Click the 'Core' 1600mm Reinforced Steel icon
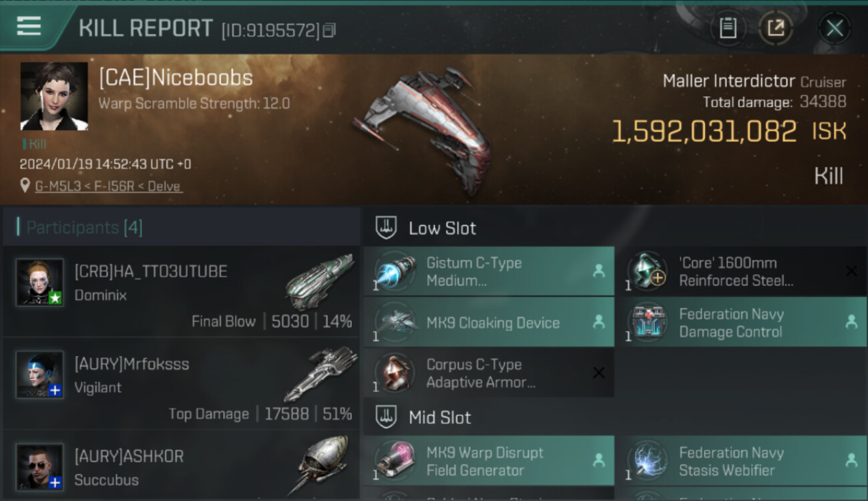Image resolution: width=868 pixels, height=501 pixels. coord(648,271)
